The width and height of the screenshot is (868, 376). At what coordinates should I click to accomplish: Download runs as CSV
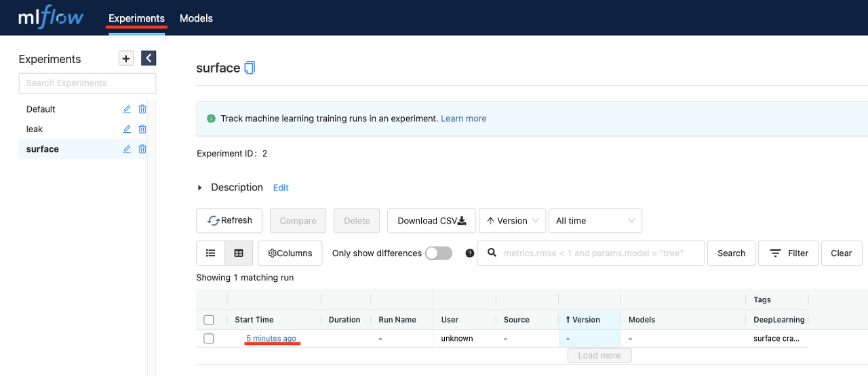point(431,221)
